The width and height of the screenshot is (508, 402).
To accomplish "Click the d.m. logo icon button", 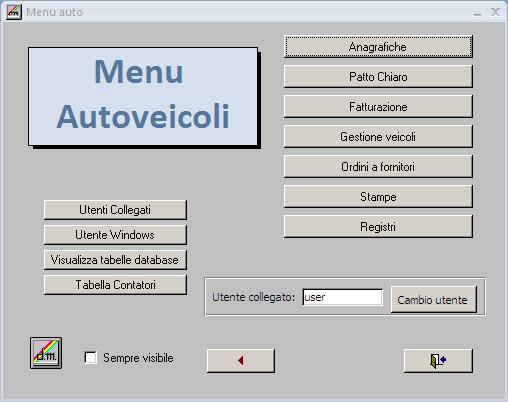I will [46, 353].
